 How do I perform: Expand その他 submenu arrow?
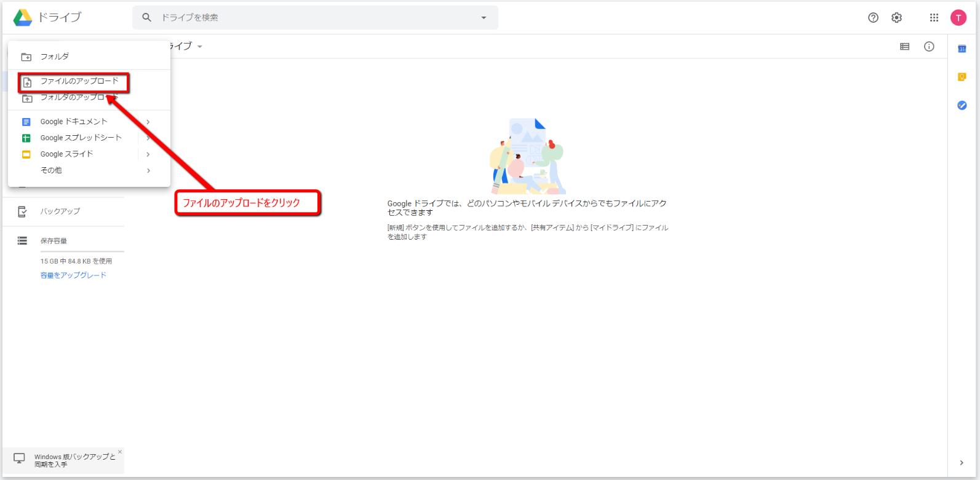148,170
